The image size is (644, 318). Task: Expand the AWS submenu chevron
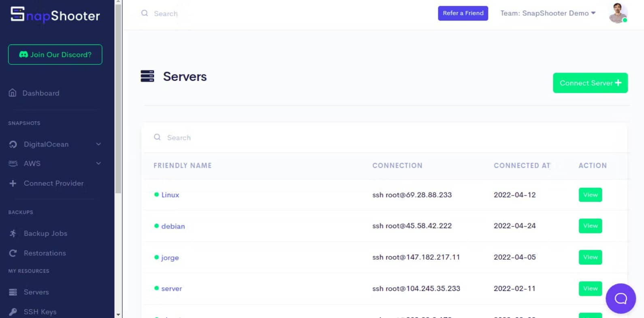98,163
